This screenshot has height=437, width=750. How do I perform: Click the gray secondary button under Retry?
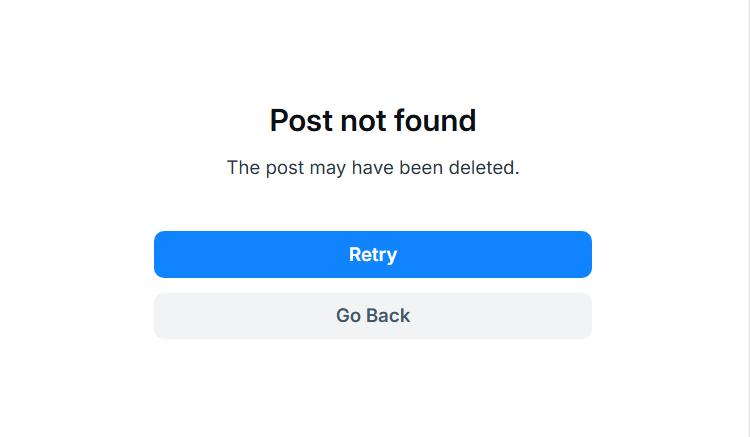tap(373, 316)
